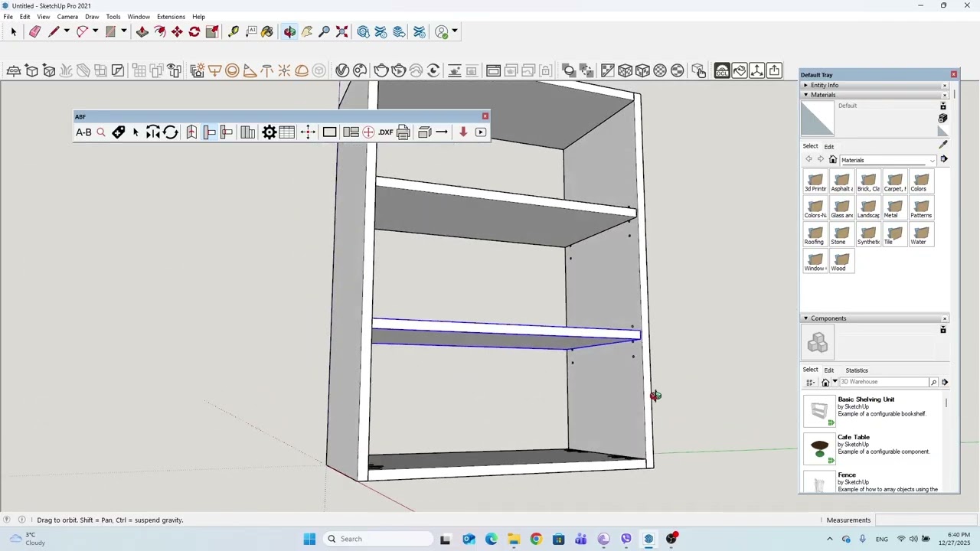Switch to Components Statistics tab
980x551 pixels.
857,370
